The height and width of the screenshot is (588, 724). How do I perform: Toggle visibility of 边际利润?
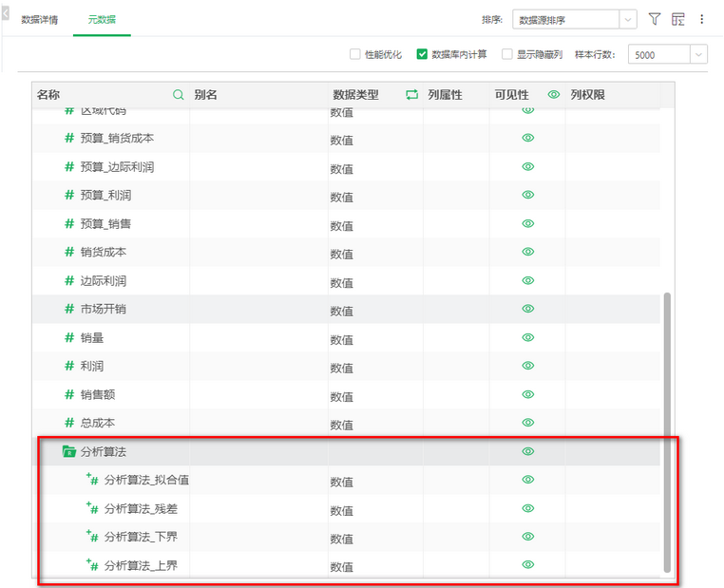pyautogui.click(x=527, y=280)
